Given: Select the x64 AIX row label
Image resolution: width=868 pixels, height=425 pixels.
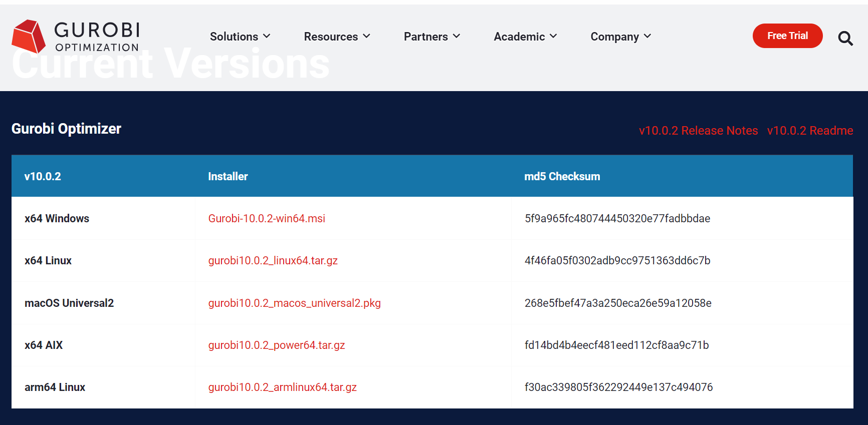Looking at the screenshot, I should pos(44,345).
